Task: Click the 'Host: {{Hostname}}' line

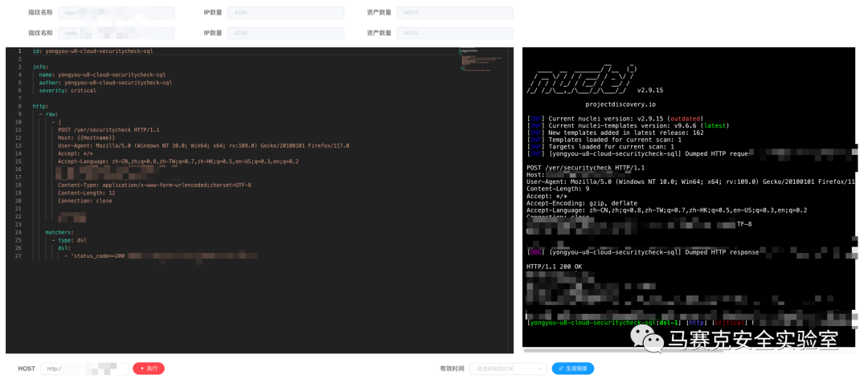Action: click(87, 138)
